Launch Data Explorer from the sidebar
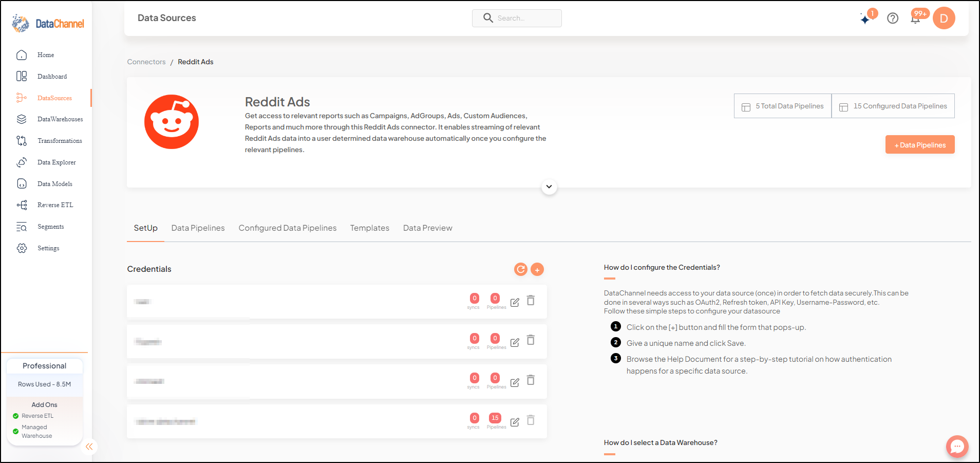 [x=56, y=162]
